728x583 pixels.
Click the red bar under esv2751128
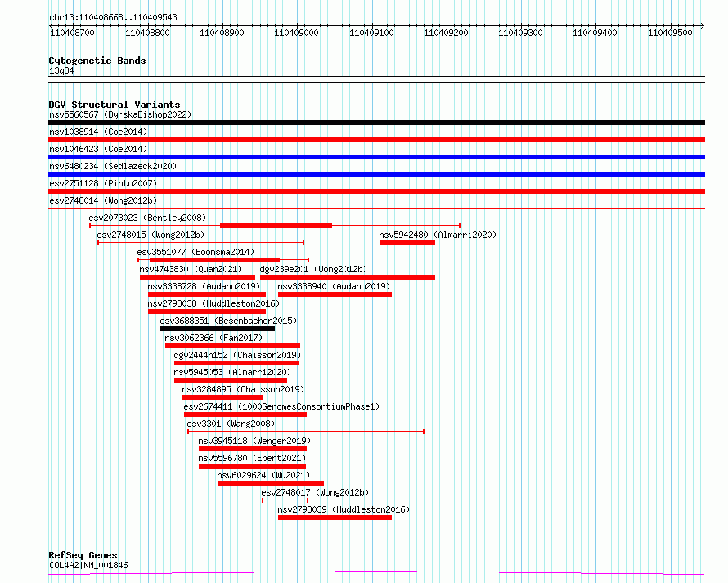(x=376, y=191)
